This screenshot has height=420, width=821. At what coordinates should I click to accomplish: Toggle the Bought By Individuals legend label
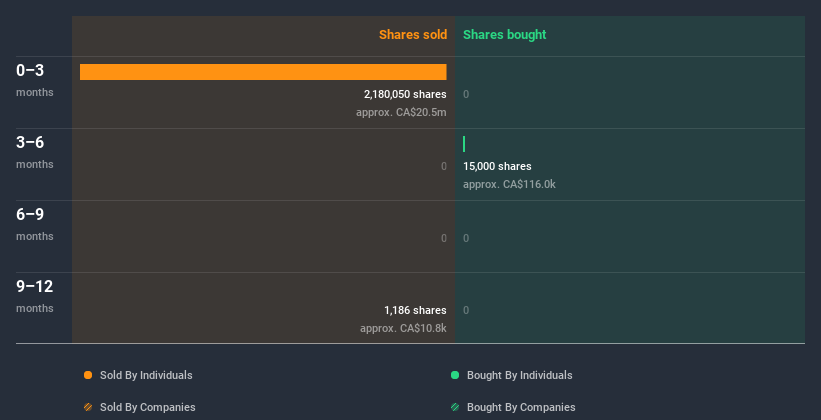(519, 375)
